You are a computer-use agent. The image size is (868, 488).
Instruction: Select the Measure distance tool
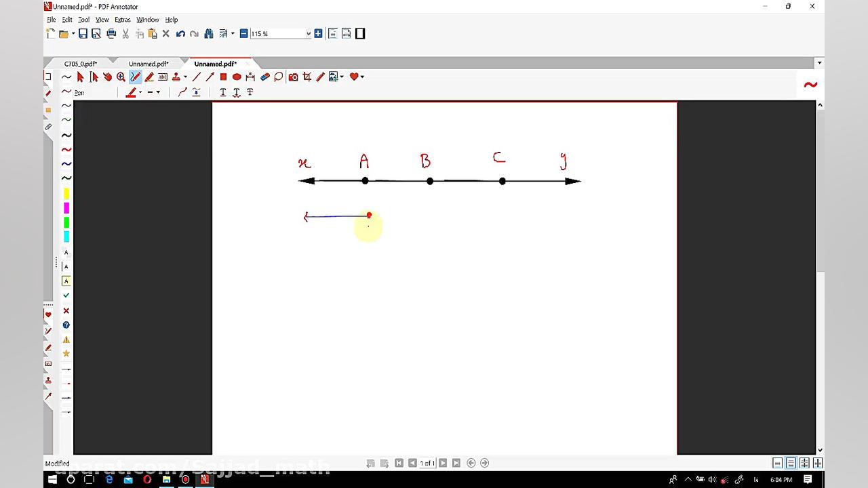click(250, 77)
